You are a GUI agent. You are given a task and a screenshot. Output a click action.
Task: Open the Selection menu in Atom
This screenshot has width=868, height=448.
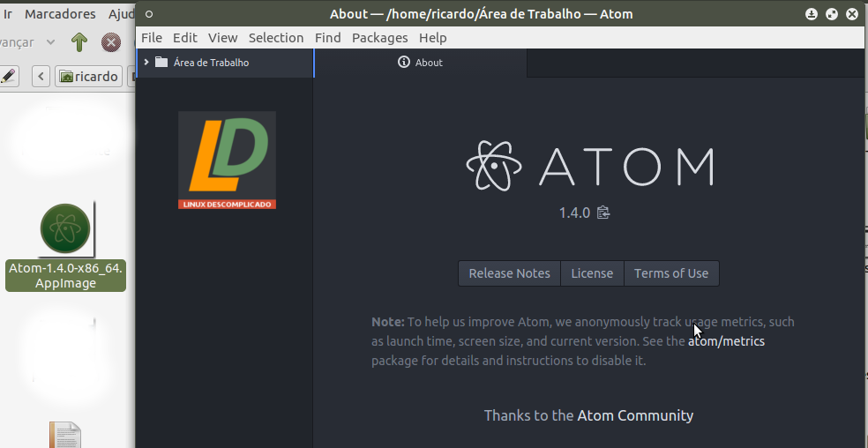pos(276,38)
